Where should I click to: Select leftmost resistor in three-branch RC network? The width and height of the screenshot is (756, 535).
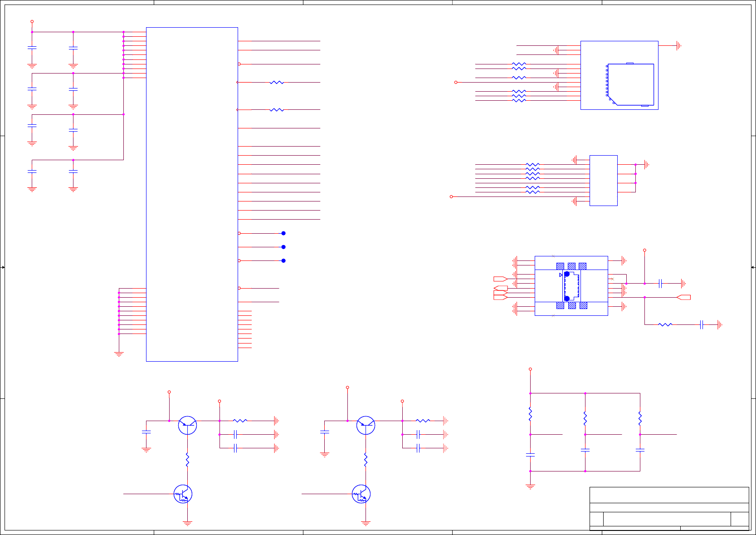point(531,414)
